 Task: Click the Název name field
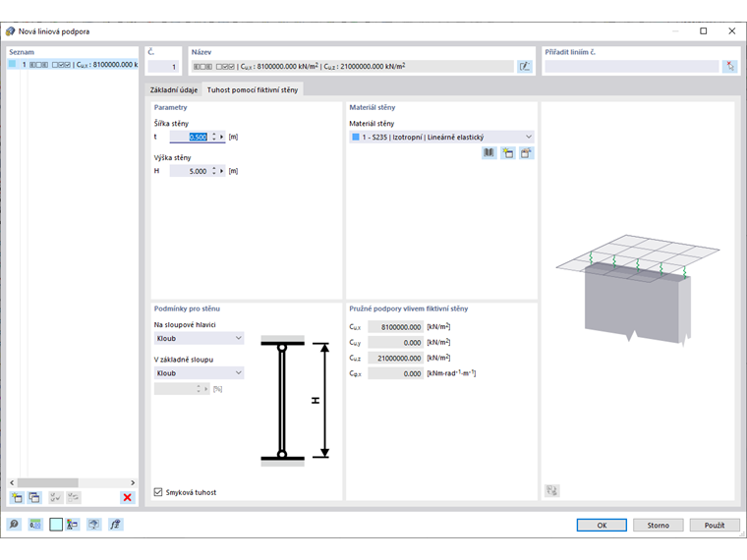[x=353, y=67]
